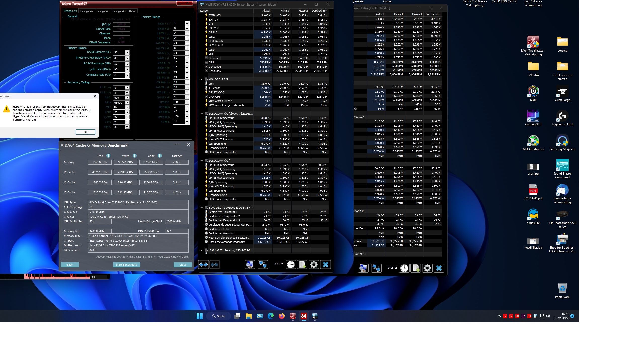This screenshot has width=644, height=362.
Task: Click the blue X icon in the rear HWiNFO window
Action: point(439,268)
